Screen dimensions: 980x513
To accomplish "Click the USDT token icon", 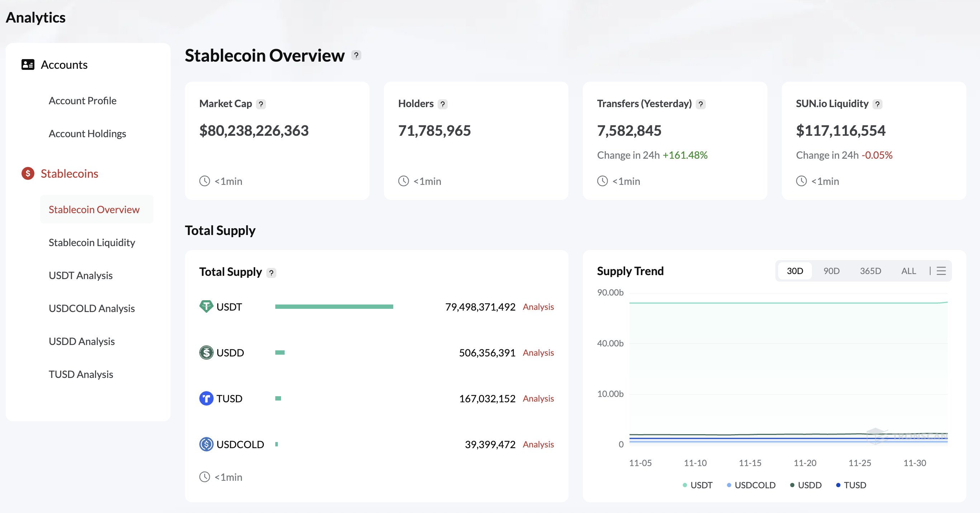I will point(206,307).
